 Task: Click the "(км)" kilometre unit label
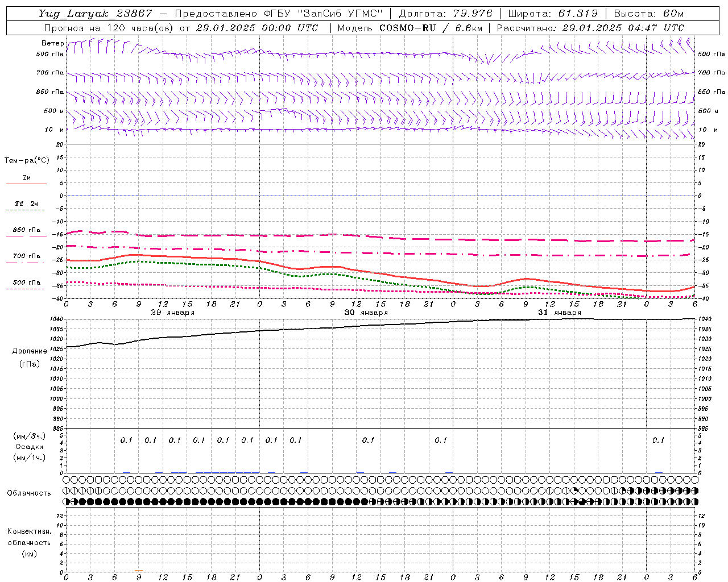point(30,554)
